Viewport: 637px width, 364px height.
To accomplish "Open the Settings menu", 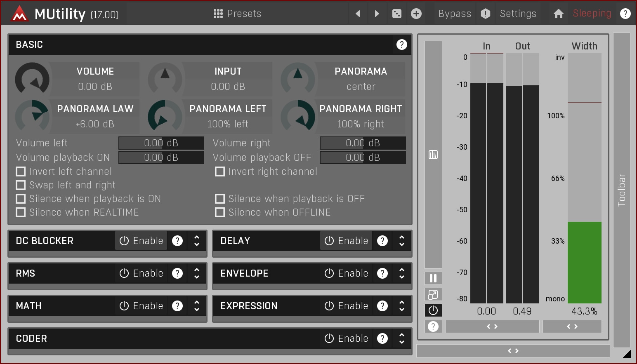I will [x=518, y=14].
